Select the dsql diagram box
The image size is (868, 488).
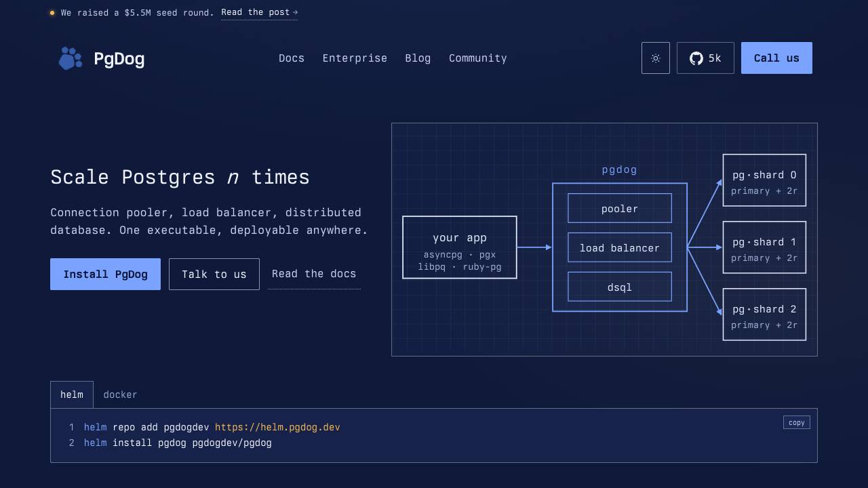(x=620, y=287)
